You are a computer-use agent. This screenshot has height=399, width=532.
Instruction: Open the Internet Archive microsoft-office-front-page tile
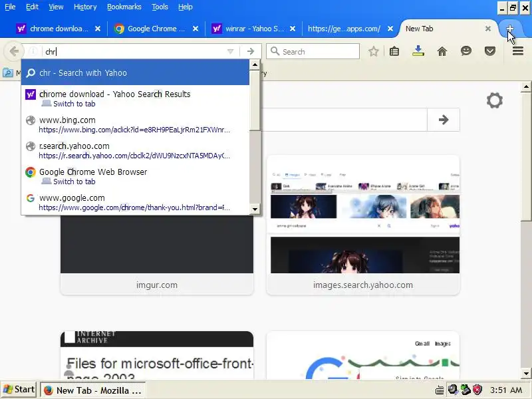point(157,355)
